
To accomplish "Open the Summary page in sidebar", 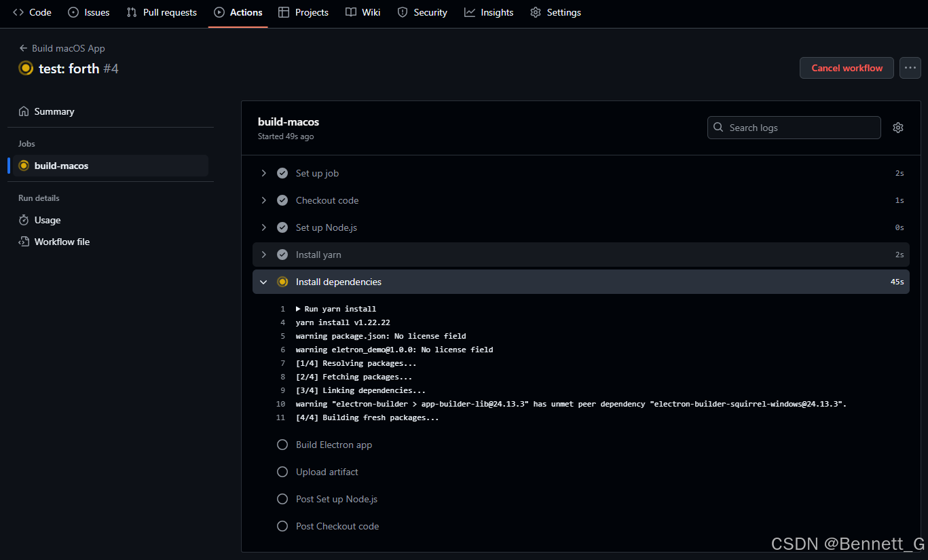I will [x=111, y=111].
